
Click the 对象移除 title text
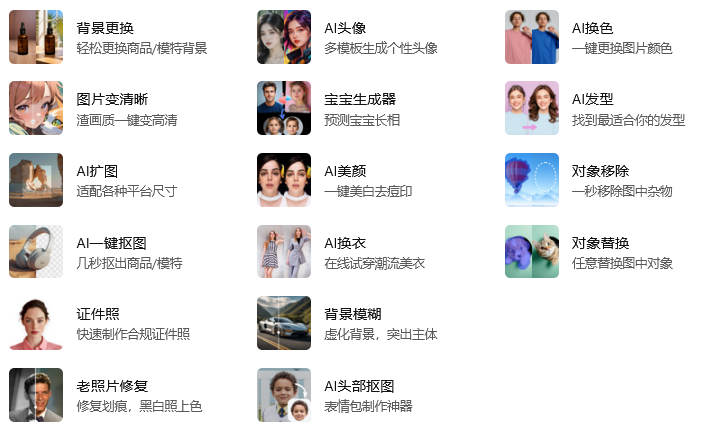[600, 171]
